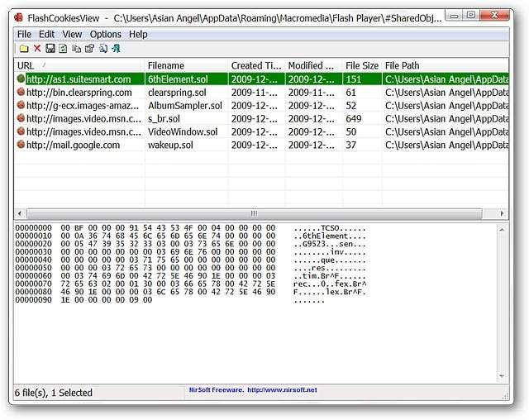This screenshot has height=420, width=529.
Task: Click the refresh toolbar icon
Action: click(x=63, y=49)
